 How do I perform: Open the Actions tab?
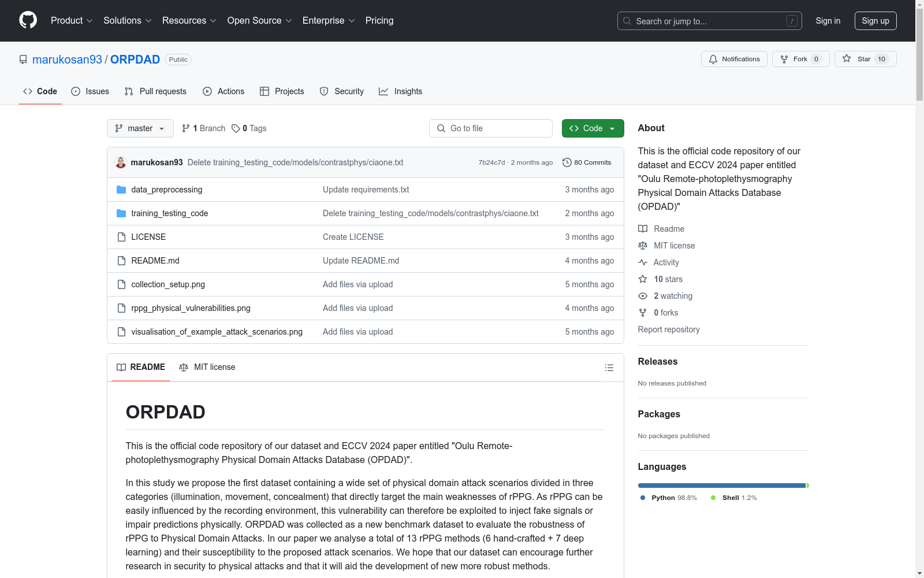[x=223, y=91]
